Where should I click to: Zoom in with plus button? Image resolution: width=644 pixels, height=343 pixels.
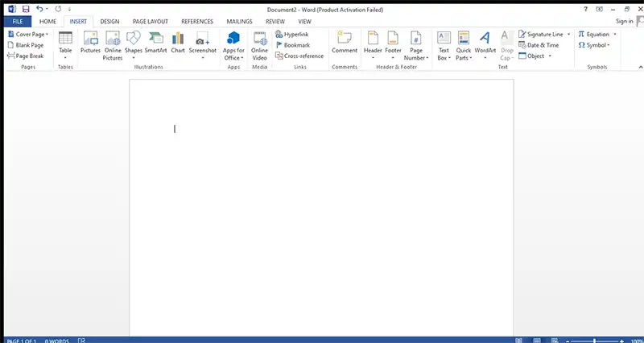coord(621,341)
